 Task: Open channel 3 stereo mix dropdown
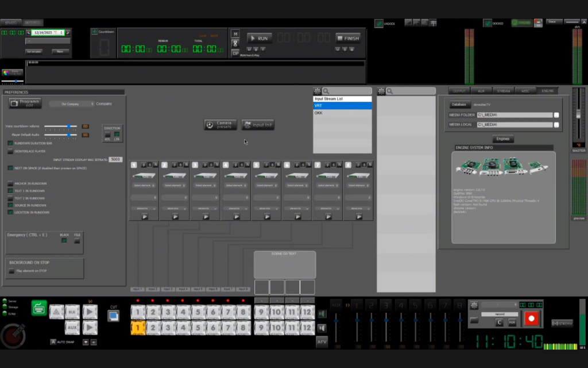click(x=205, y=208)
